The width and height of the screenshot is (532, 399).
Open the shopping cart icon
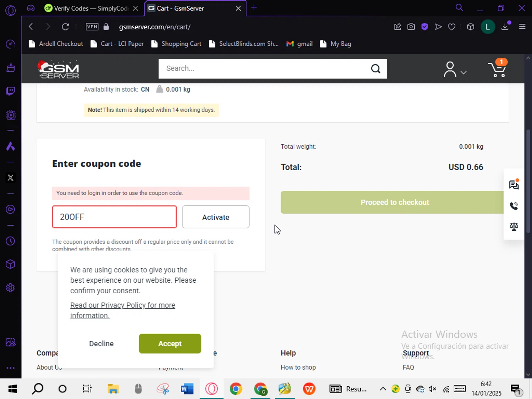(498, 68)
